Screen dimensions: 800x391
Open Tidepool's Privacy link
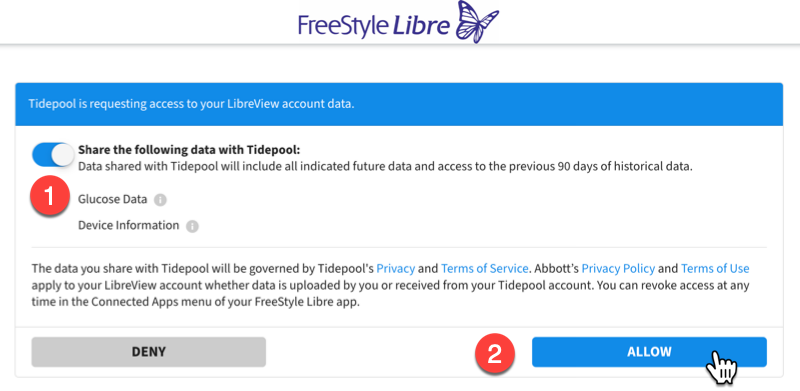395,268
